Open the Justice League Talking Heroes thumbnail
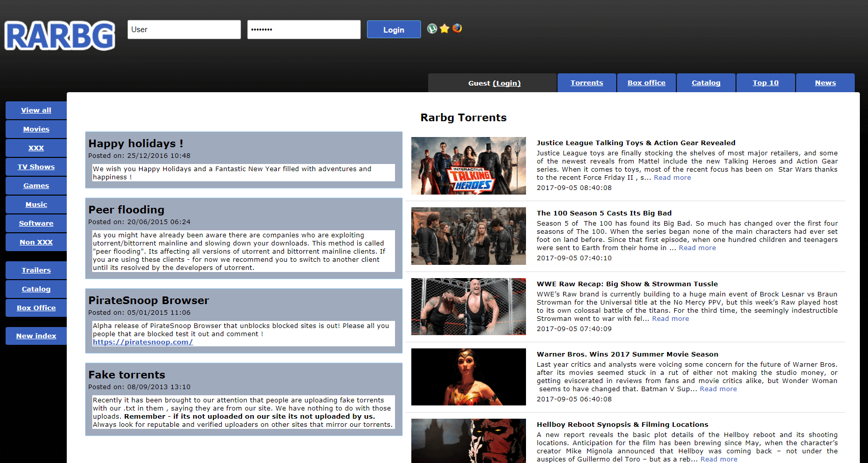This screenshot has height=463, width=868. pos(468,166)
